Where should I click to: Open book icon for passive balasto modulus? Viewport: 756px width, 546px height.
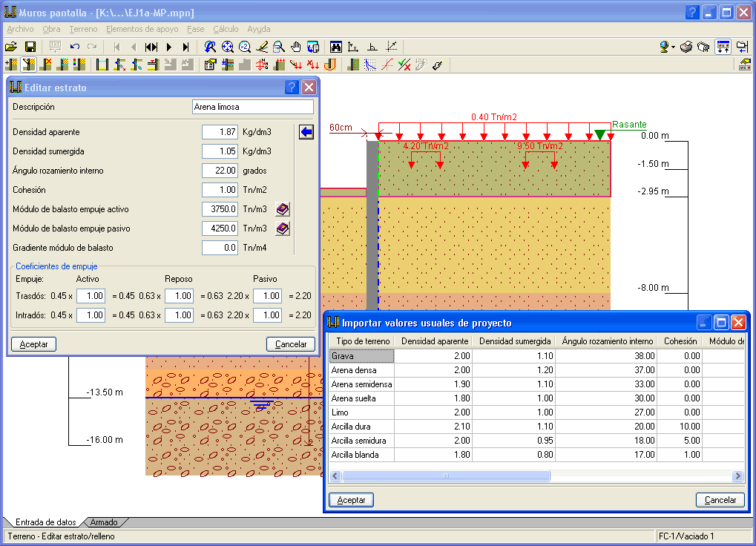283,228
